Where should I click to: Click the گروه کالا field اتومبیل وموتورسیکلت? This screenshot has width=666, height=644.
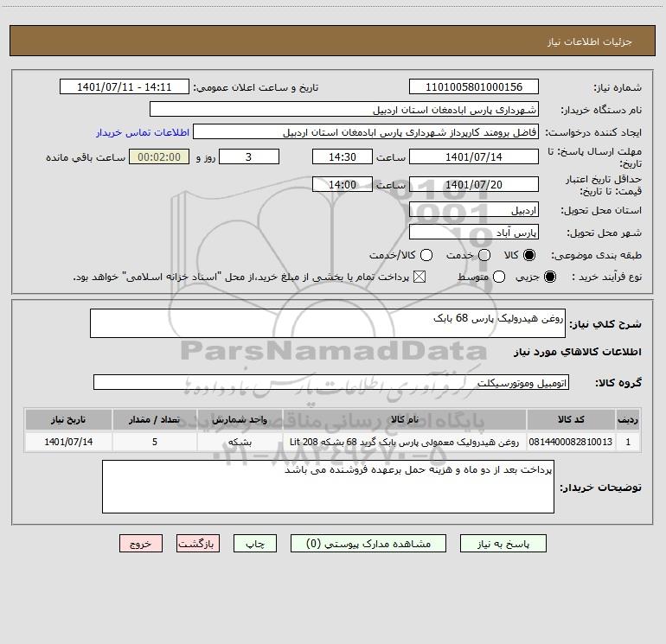[331, 382]
